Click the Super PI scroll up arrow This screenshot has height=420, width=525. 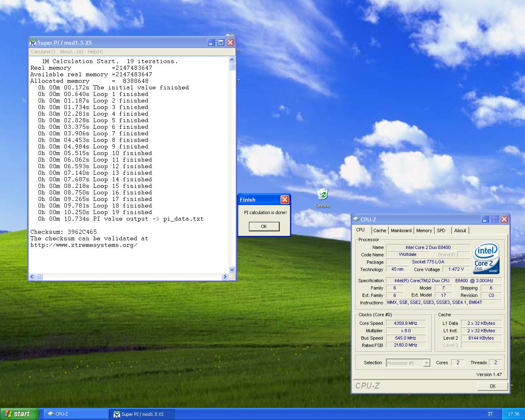click(x=232, y=60)
